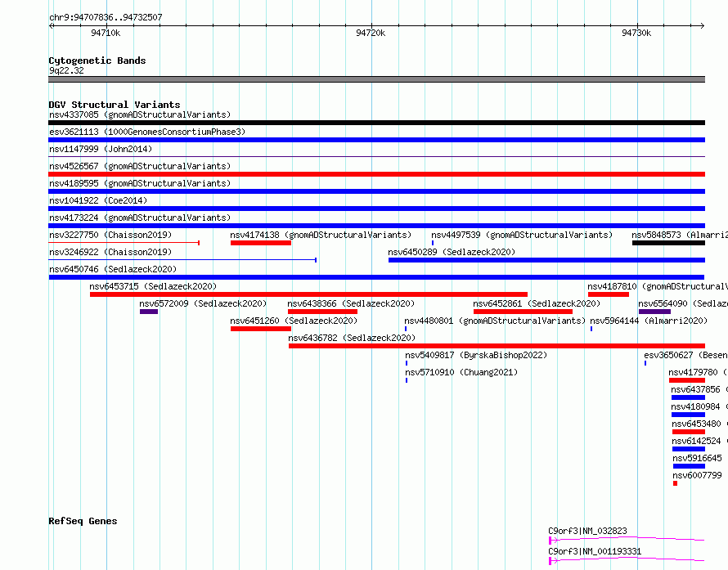Click the black nsv4337085 variant bar

tap(376, 123)
